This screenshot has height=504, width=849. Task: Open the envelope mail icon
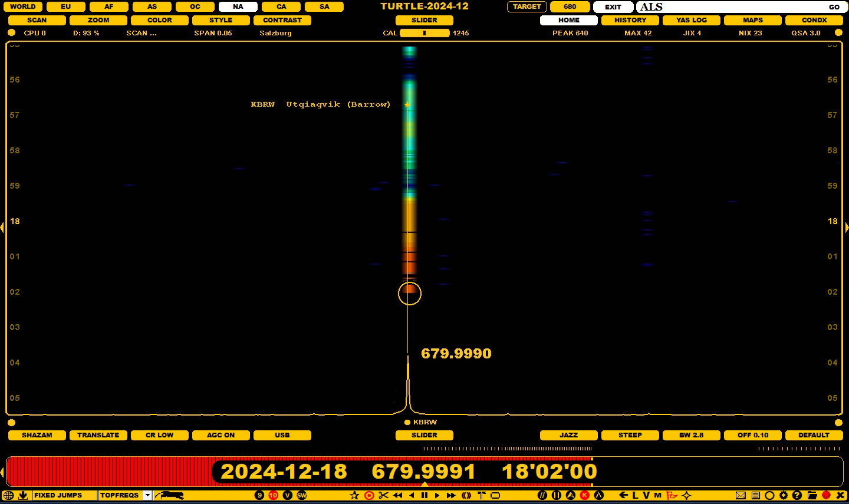click(x=741, y=495)
